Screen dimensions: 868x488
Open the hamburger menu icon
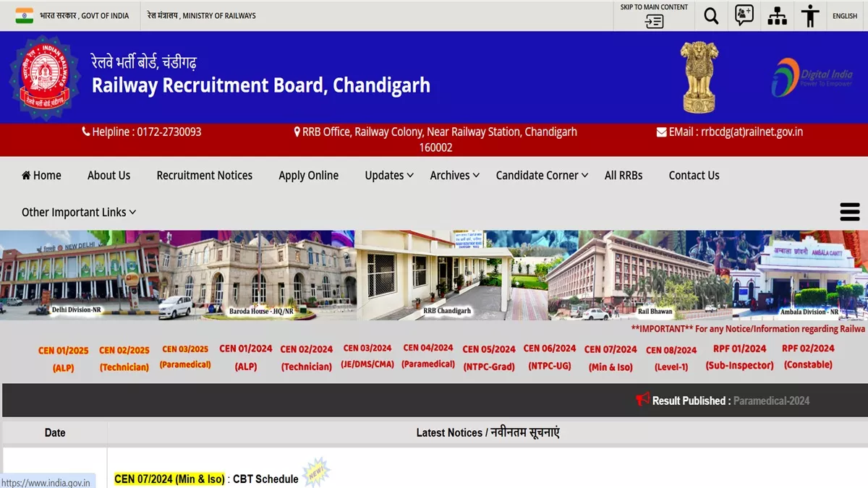coord(849,212)
